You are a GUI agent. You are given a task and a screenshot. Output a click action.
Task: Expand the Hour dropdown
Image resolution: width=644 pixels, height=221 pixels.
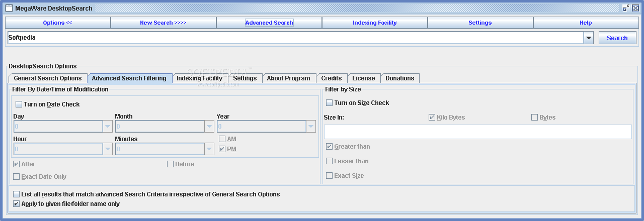click(108, 149)
